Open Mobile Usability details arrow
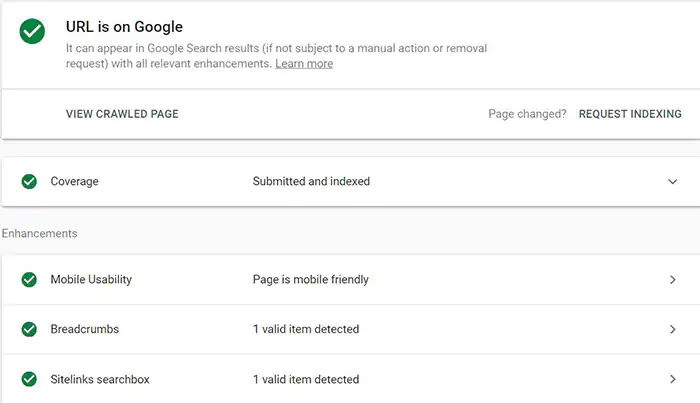This screenshot has height=403, width=700. 673,280
